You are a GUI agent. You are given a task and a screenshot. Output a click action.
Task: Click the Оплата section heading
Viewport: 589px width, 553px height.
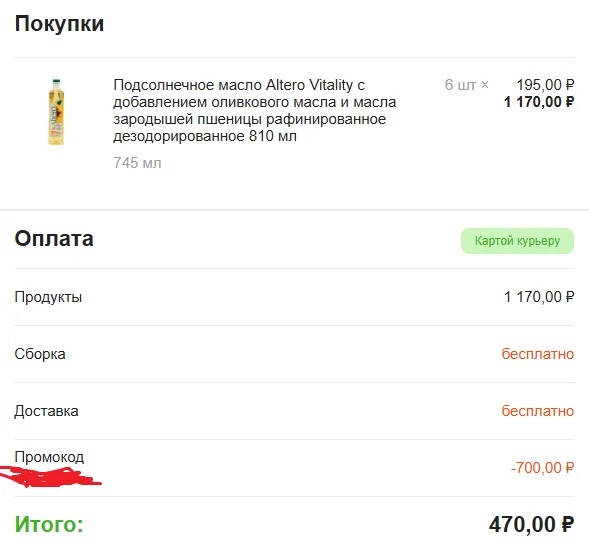54,239
